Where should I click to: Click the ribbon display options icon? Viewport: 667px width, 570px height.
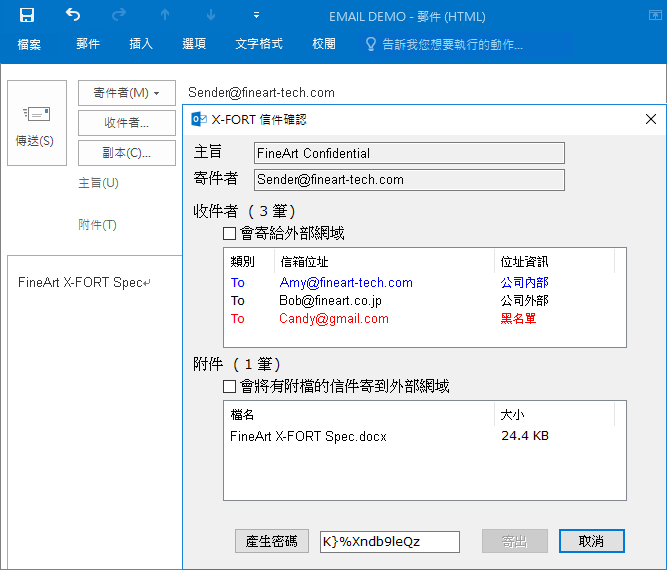[655, 15]
